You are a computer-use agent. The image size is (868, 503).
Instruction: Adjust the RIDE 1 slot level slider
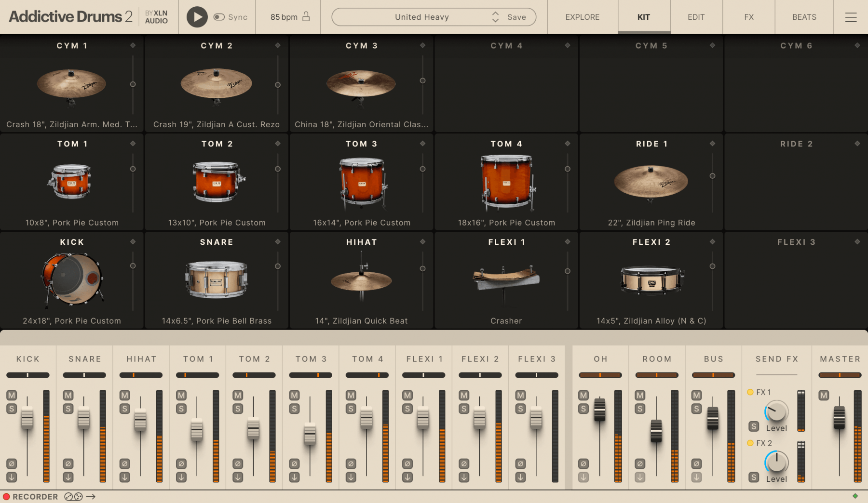(712, 176)
